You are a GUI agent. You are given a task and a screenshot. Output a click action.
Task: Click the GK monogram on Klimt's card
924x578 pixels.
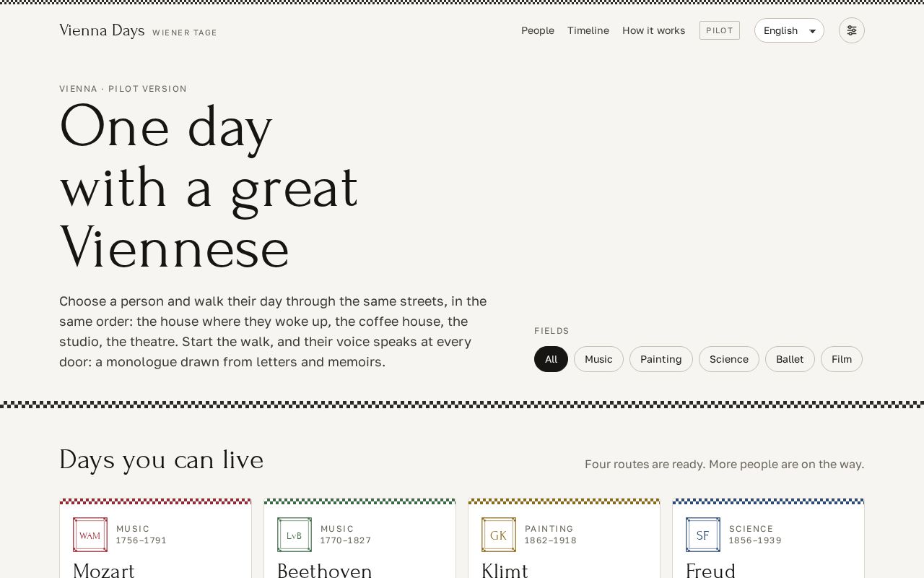coord(499,535)
